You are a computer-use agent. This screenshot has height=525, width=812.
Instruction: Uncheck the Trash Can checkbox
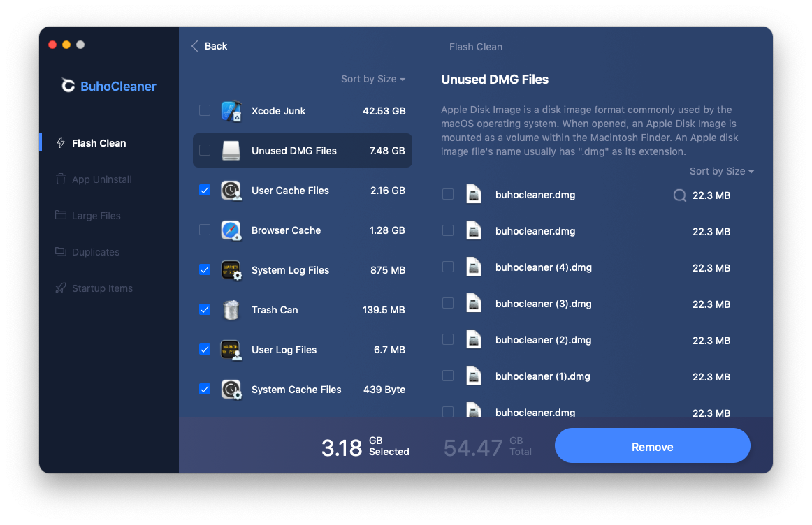point(205,309)
